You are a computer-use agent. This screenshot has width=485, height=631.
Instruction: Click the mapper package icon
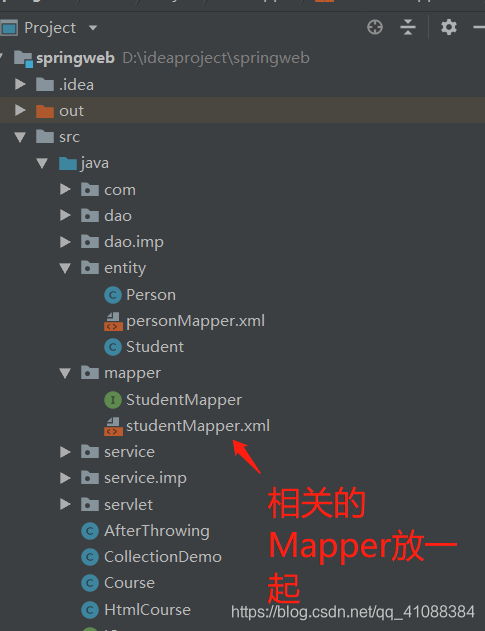coord(90,373)
